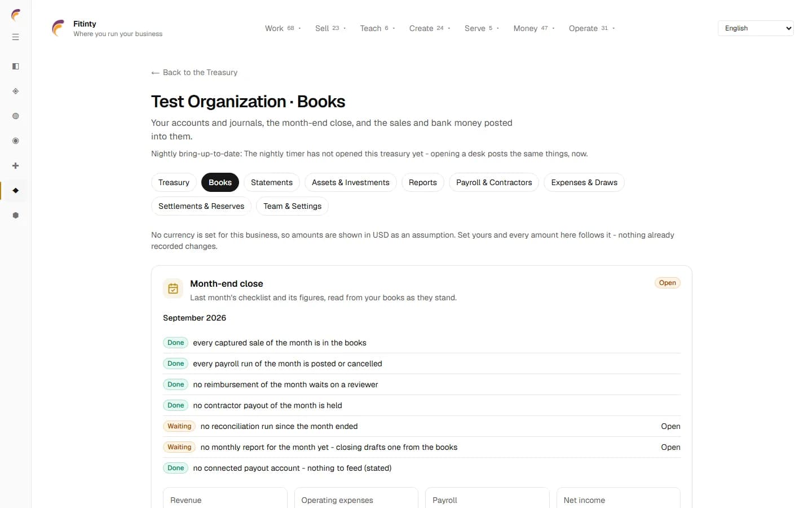Viewport: 812px width, 508px height.
Task: Click the Net income card
Action: click(619, 498)
